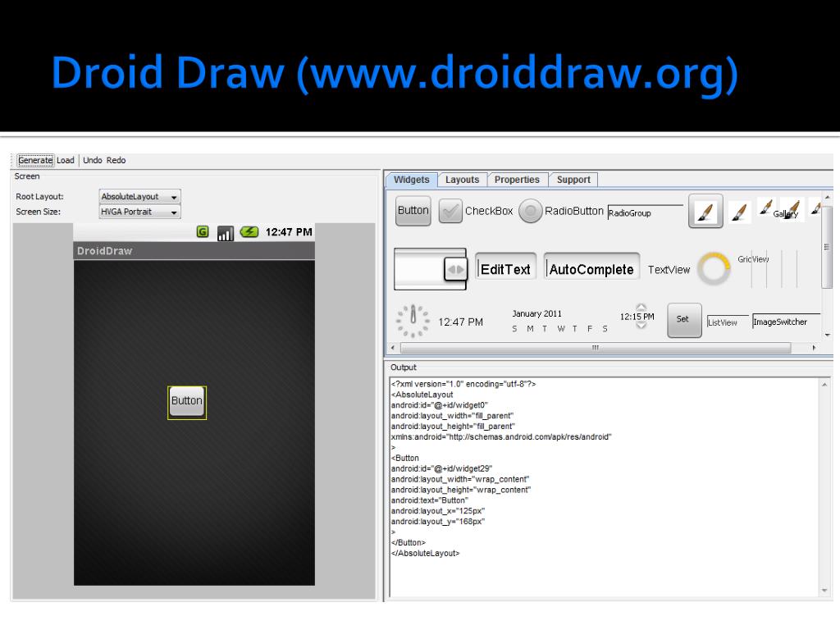Click the Set button widget
The height and width of the screenshot is (630, 840).
(684, 320)
